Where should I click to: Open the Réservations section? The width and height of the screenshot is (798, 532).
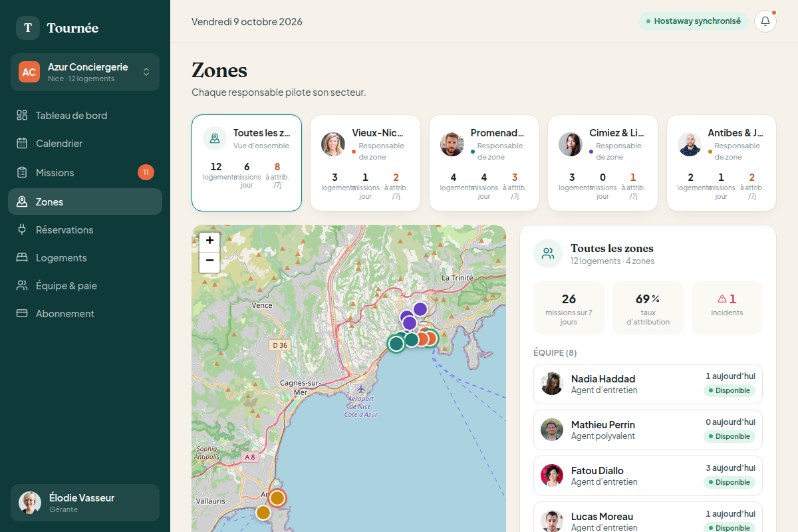pyautogui.click(x=85, y=229)
